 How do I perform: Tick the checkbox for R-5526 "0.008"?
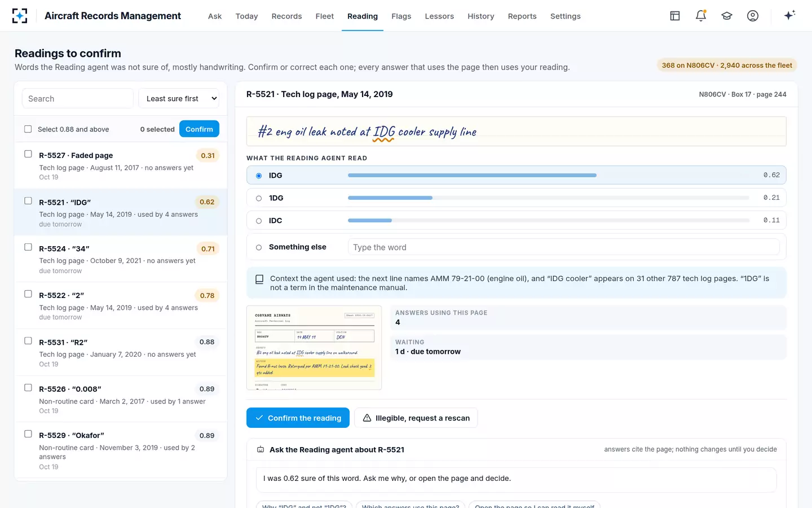(28, 388)
